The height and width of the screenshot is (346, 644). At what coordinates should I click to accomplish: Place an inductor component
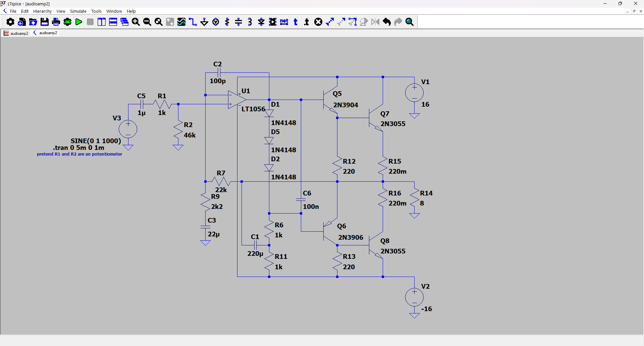click(x=250, y=22)
